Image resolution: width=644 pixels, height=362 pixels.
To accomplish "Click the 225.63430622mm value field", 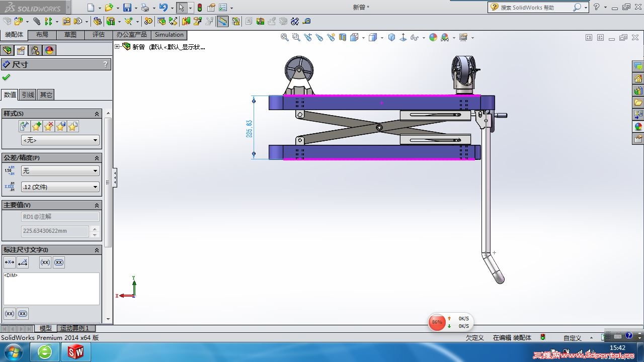I will (55, 231).
